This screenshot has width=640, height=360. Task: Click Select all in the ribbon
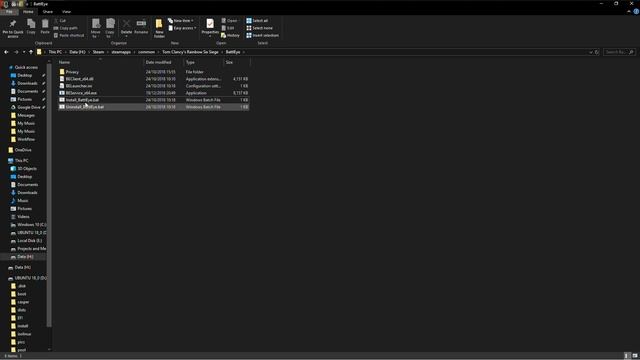(x=257, y=20)
